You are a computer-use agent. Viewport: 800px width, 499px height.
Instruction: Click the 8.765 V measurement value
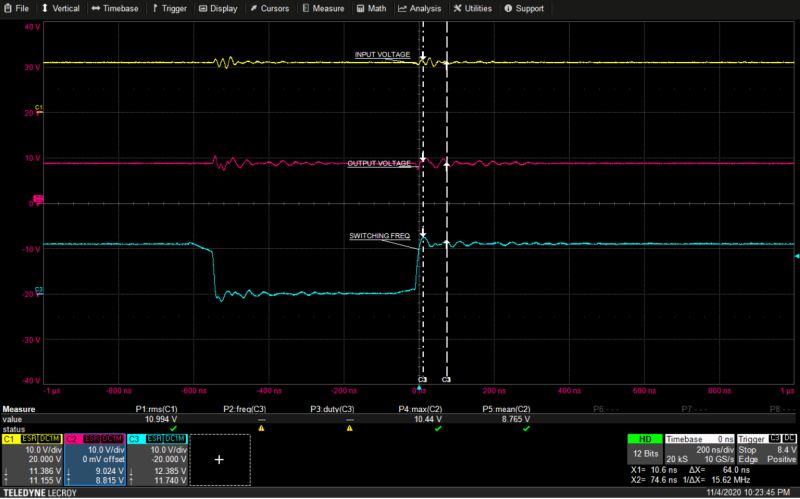click(516, 419)
